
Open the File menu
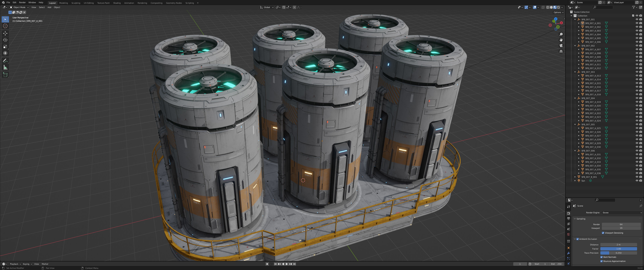click(8, 2)
